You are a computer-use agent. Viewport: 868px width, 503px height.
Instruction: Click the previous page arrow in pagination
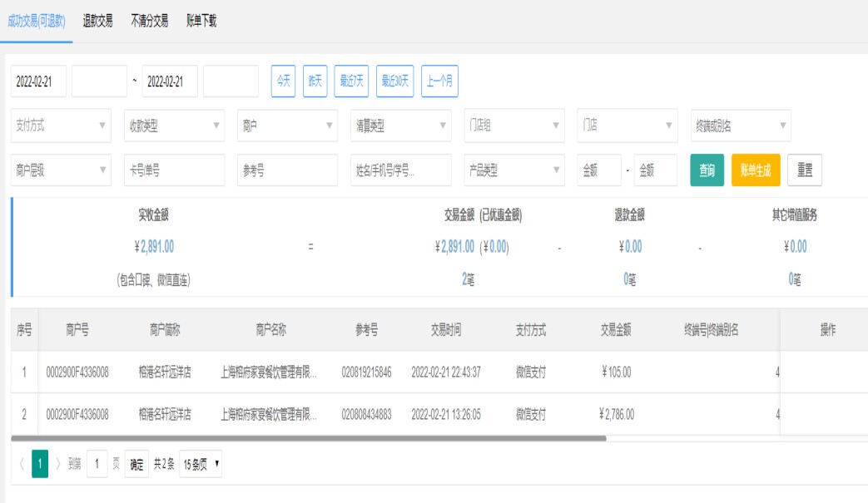[21, 464]
